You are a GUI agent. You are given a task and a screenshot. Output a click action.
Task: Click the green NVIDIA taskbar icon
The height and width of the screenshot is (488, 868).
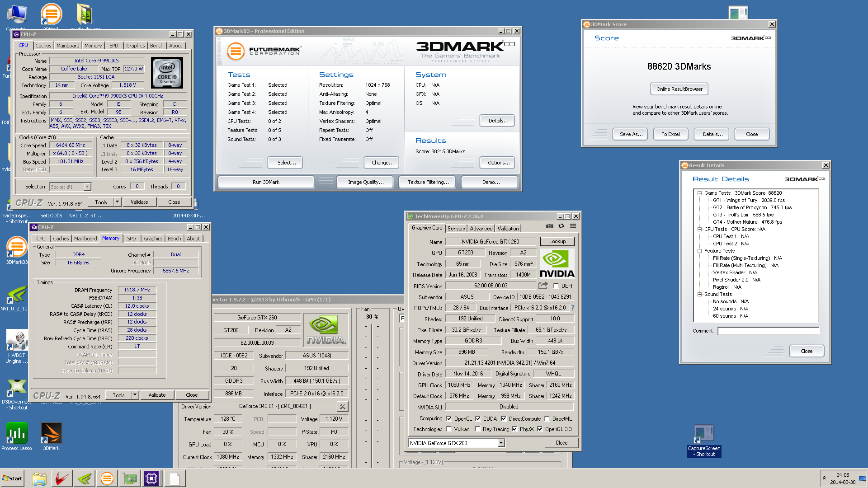click(85, 479)
